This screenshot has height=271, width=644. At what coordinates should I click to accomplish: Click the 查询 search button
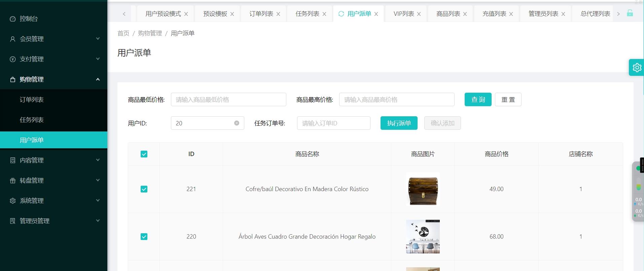point(478,99)
